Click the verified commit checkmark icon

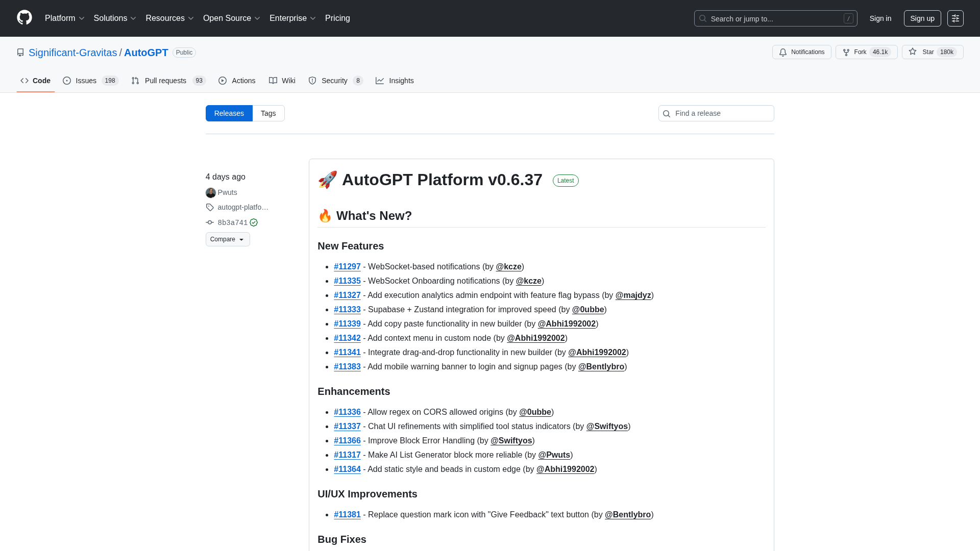254,222
